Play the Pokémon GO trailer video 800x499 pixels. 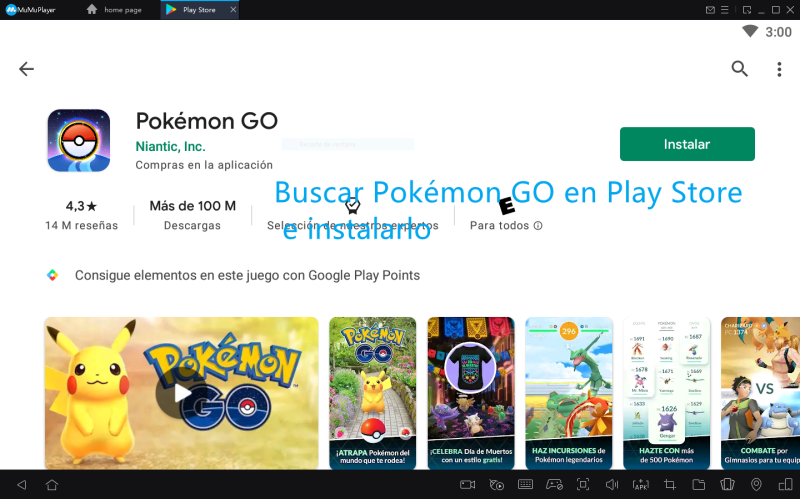tap(181, 393)
